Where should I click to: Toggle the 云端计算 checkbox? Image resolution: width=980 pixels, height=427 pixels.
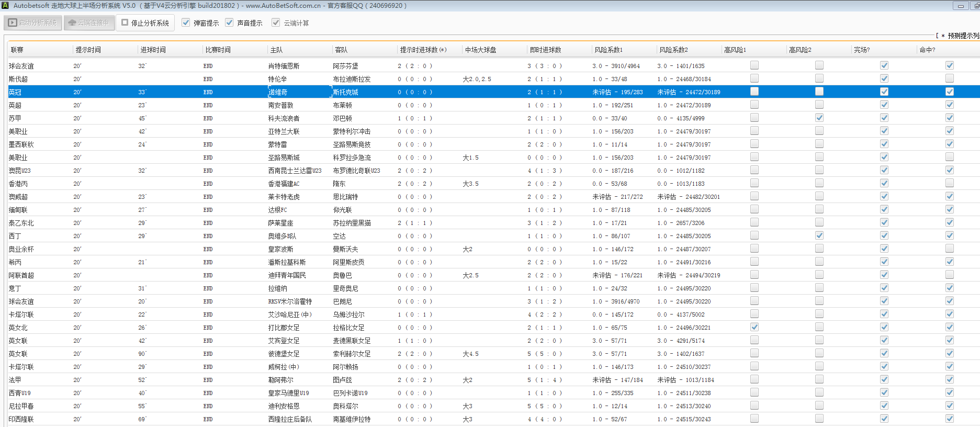276,23
